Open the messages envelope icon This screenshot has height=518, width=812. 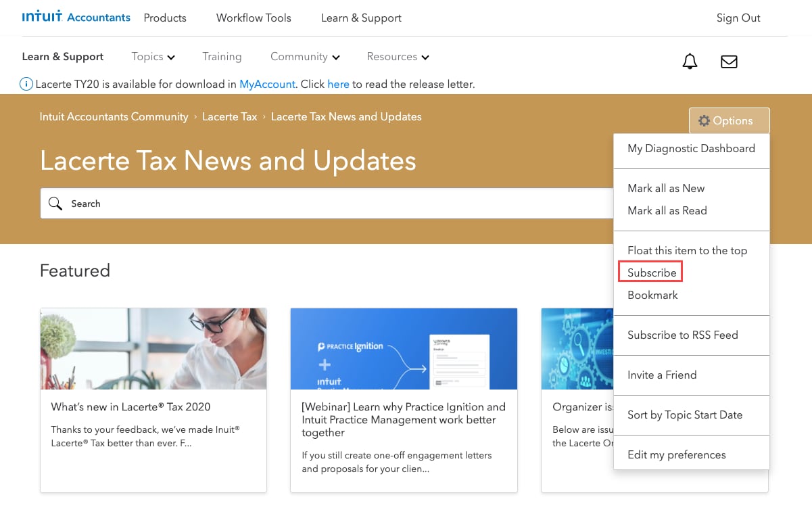click(x=729, y=62)
